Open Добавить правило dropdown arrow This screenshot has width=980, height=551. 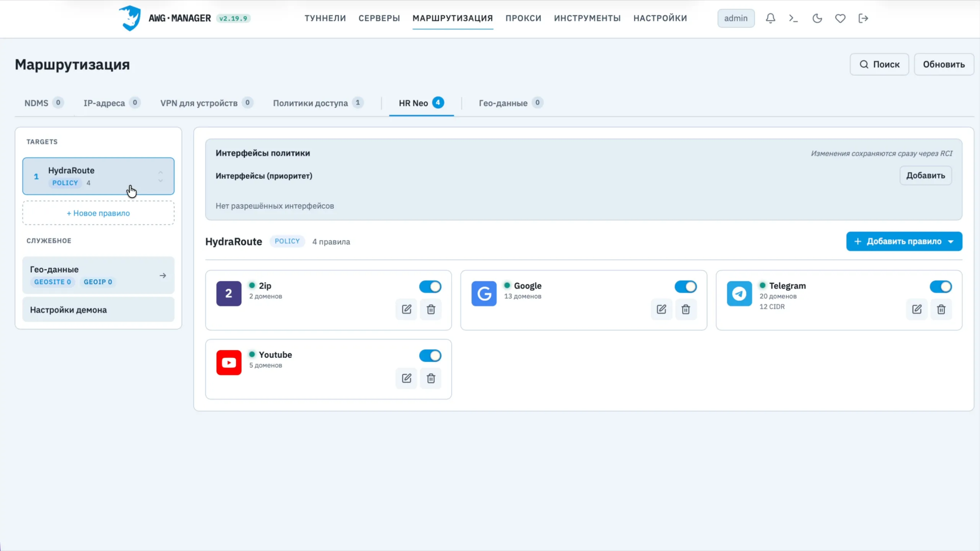(951, 241)
